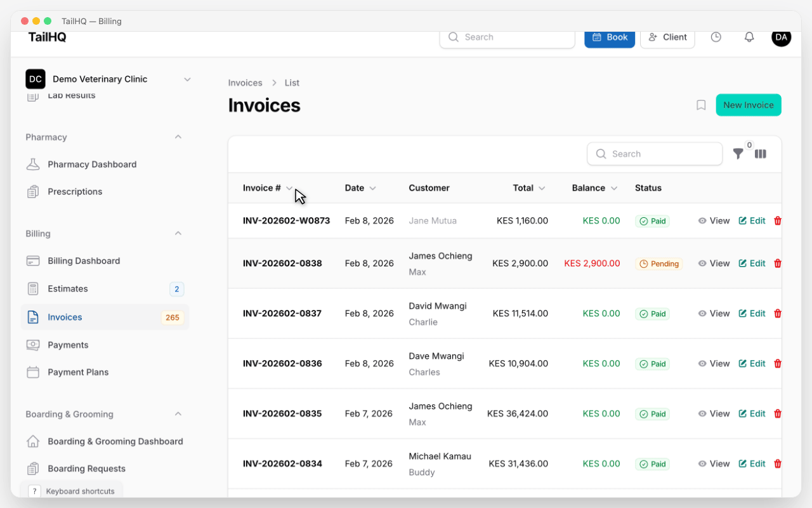812x508 pixels.
Task: Open the table filter funnel icon
Action: point(738,154)
